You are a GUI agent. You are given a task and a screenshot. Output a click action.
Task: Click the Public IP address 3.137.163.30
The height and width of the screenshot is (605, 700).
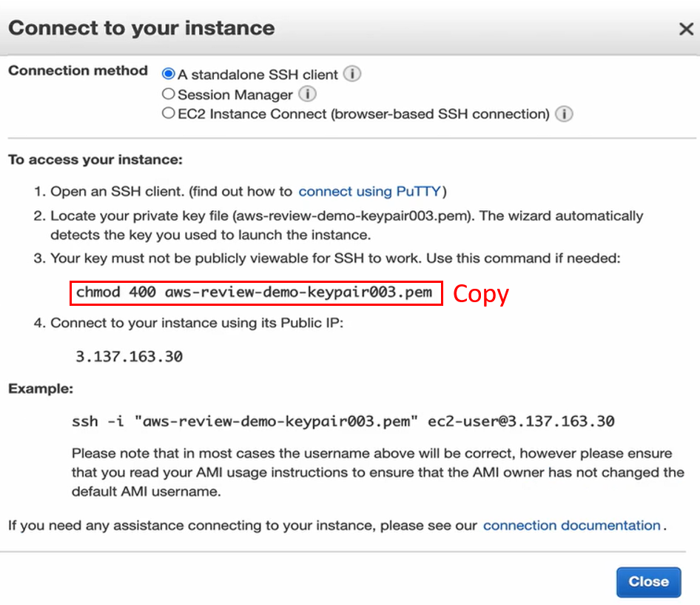pyautogui.click(x=129, y=356)
